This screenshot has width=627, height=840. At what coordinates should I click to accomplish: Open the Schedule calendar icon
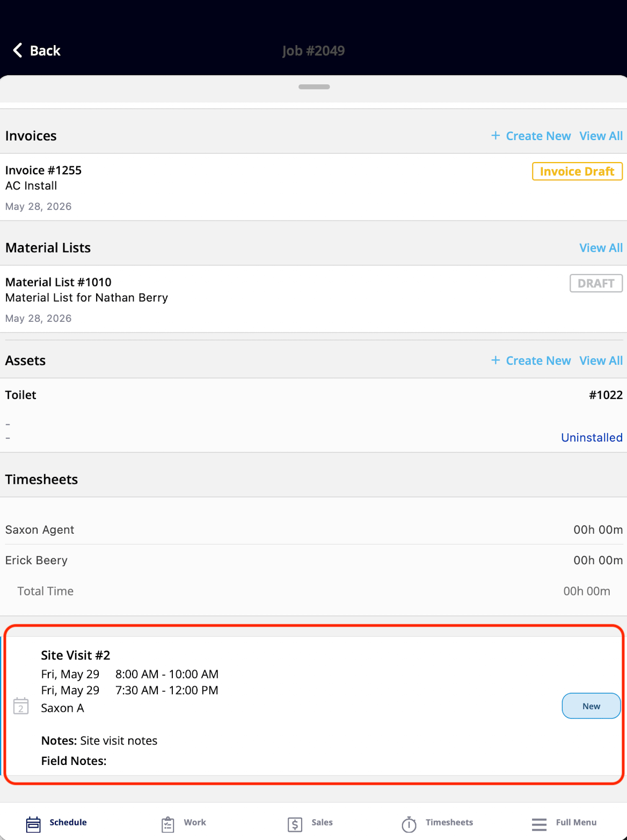click(x=33, y=824)
